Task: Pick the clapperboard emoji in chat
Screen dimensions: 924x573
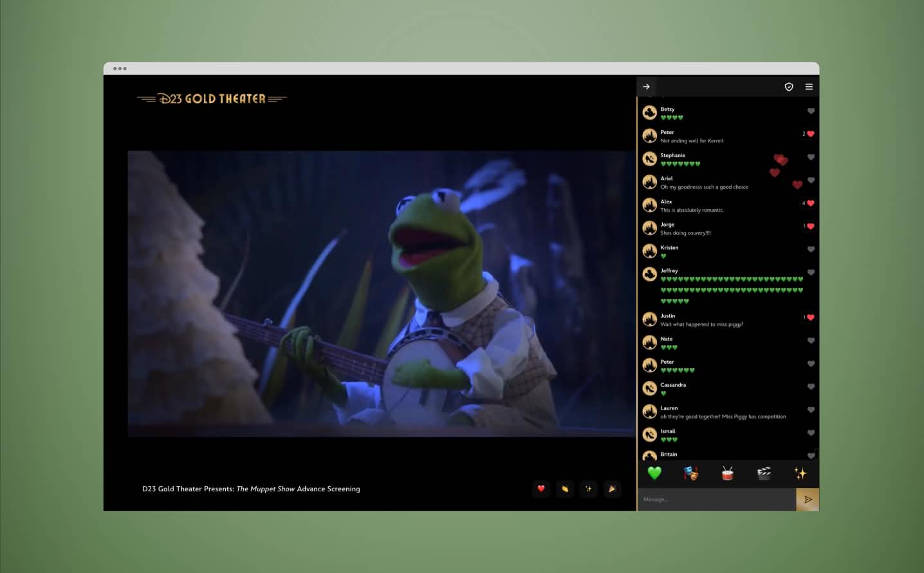Action: point(764,473)
